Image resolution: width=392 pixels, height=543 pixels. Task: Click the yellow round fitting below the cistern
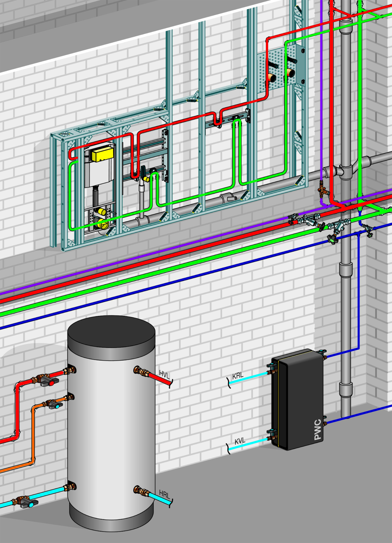(x=102, y=224)
